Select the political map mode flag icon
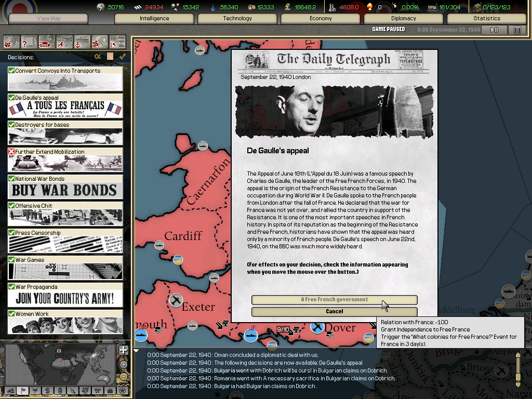532x399 pixels. click(x=23, y=391)
